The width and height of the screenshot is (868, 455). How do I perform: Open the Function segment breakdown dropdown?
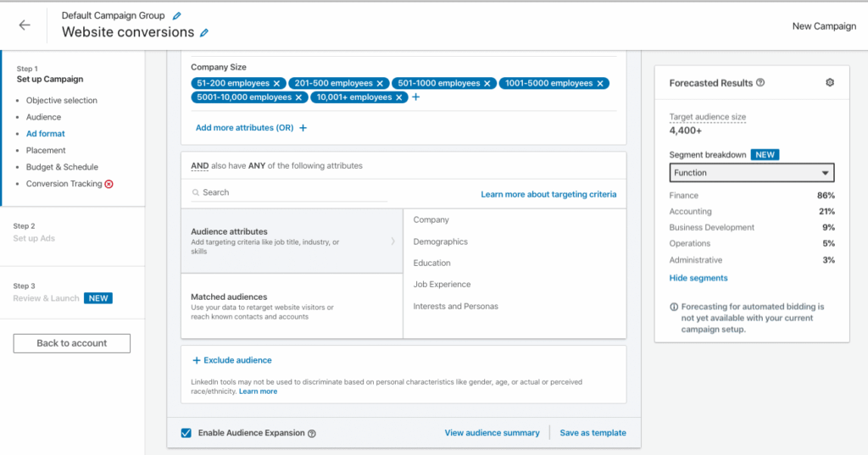click(x=751, y=173)
